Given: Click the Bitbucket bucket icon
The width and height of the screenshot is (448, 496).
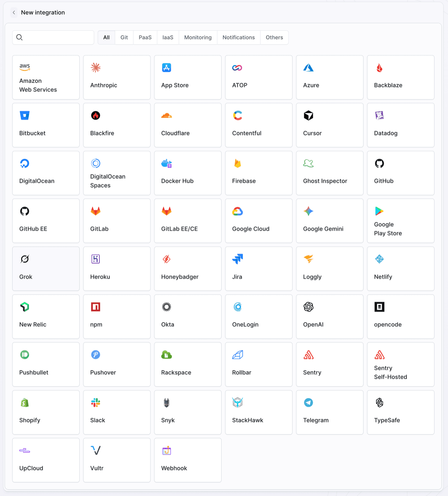Looking at the screenshot, I should [25, 115].
